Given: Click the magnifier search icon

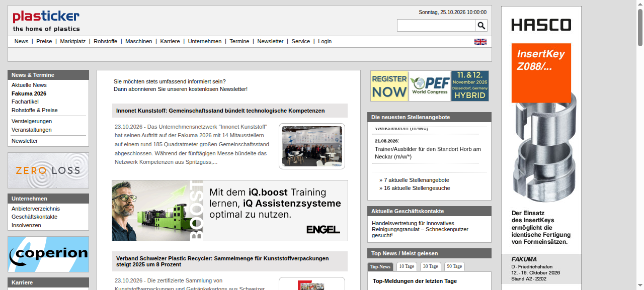Looking at the screenshot, I should click(x=481, y=26).
